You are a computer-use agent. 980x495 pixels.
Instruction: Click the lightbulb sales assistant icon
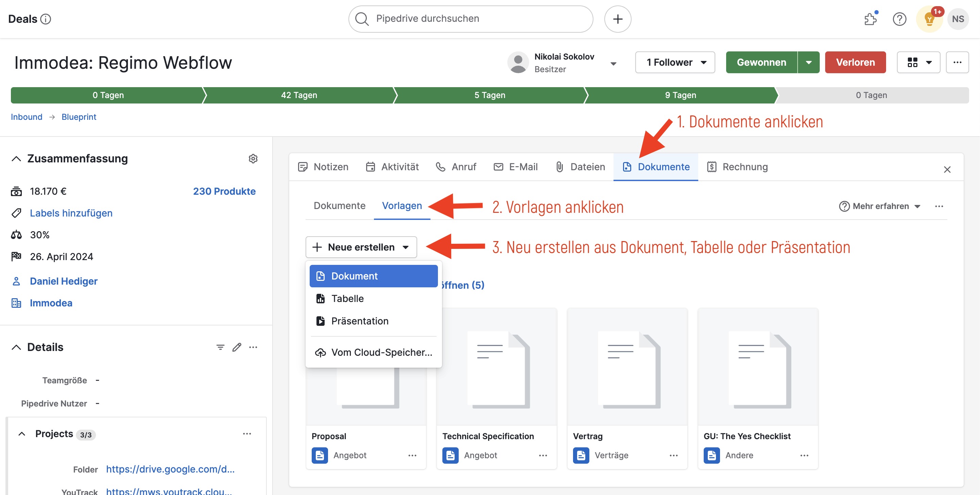pyautogui.click(x=929, y=19)
